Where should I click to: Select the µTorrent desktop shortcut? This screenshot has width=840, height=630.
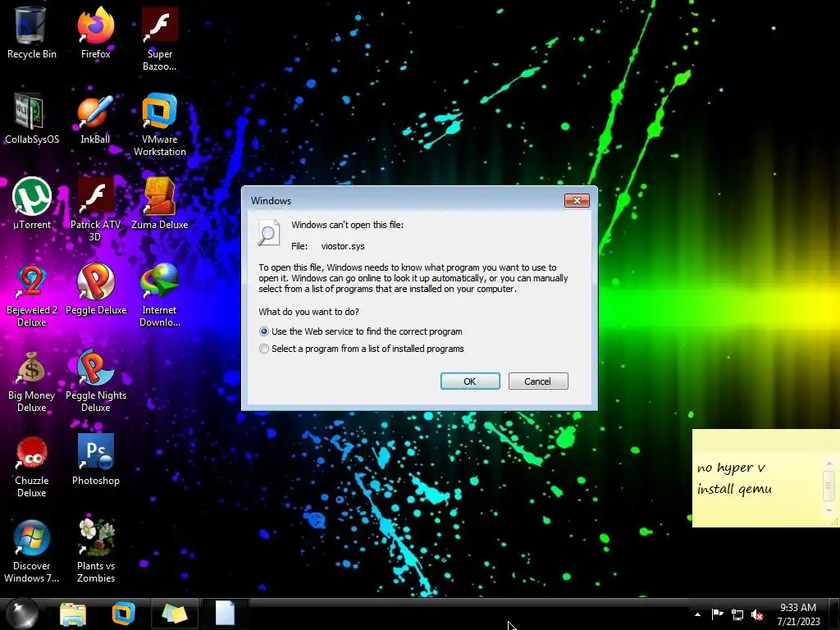pos(31,203)
